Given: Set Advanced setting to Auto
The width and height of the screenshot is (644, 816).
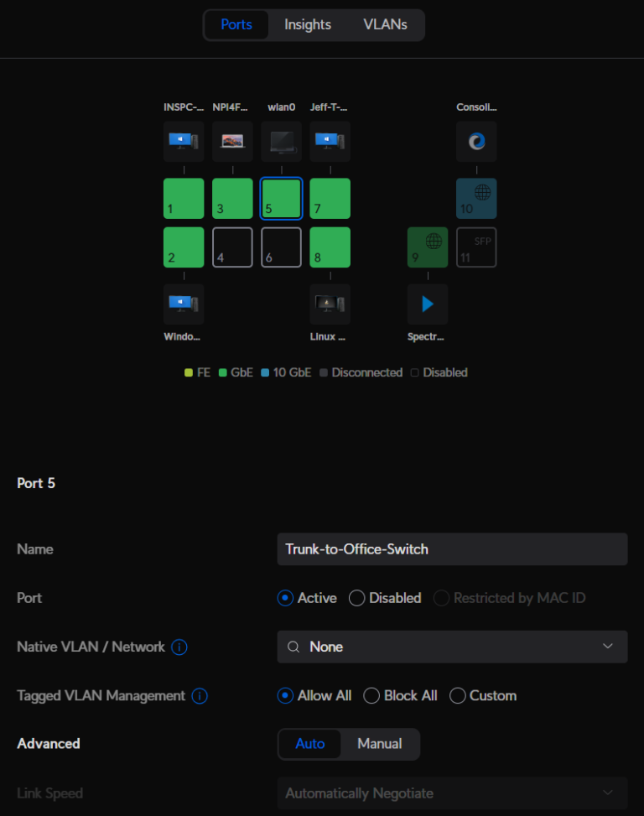Looking at the screenshot, I should pyautogui.click(x=309, y=744).
